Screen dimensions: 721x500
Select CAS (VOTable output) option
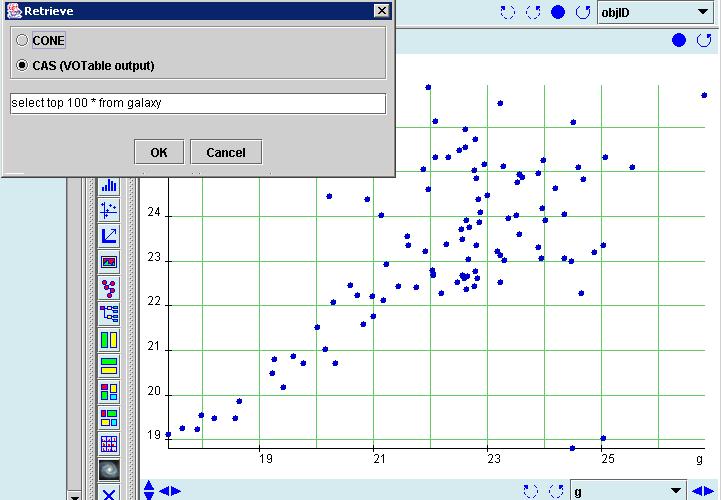pos(85,65)
